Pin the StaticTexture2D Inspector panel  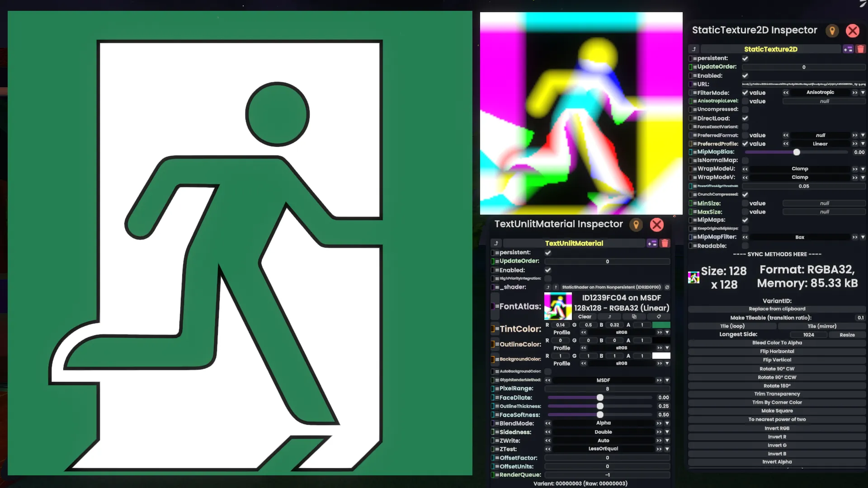tap(832, 31)
